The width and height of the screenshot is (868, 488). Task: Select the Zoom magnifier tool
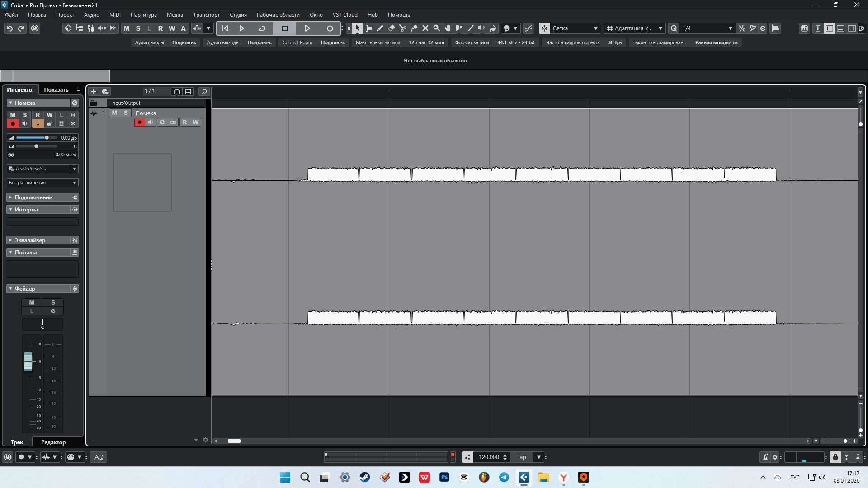436,28
